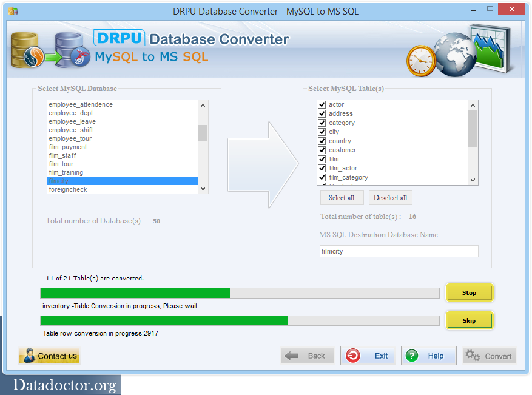Close the DRPU Database Converter window
The height and width of the screenshot is (395, 532).
point(511,9)
